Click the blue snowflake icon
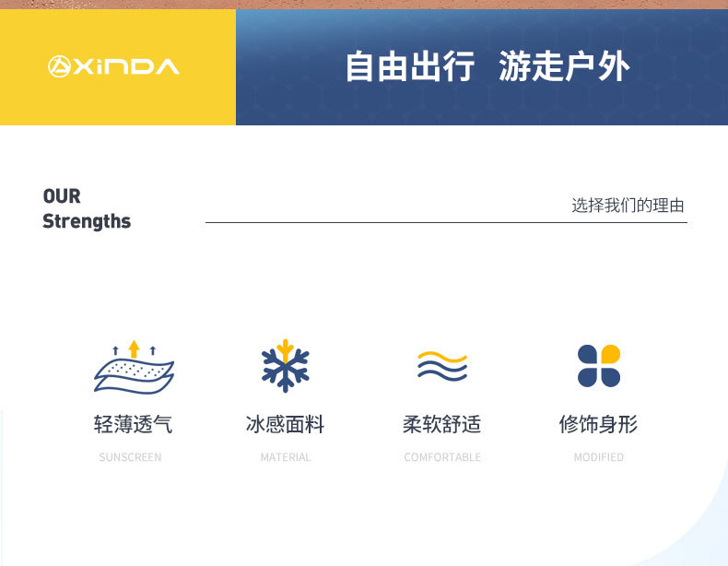This screenshot has width=728, height=566. coord(286,366)
